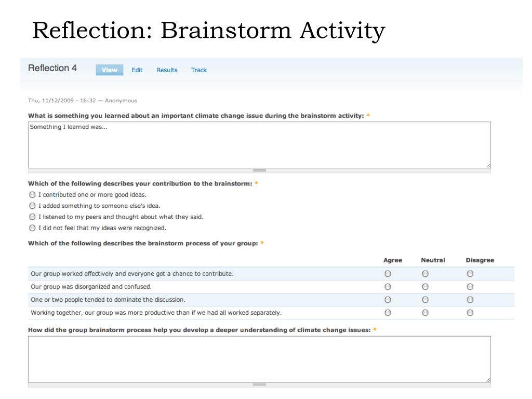Mark Agree for 'Working together' more productive row
Screen dimensions: 532x399
pyautogui.click(x=388, y=312)
